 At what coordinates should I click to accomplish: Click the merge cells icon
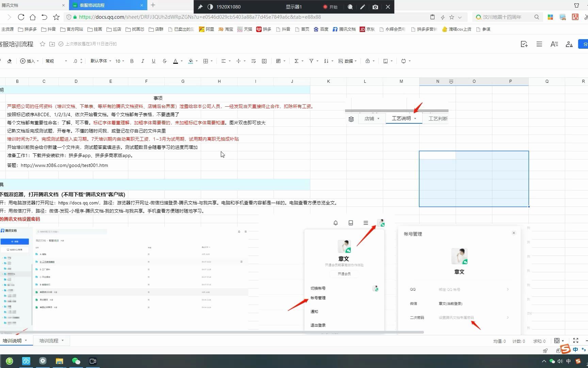(264, 61)
